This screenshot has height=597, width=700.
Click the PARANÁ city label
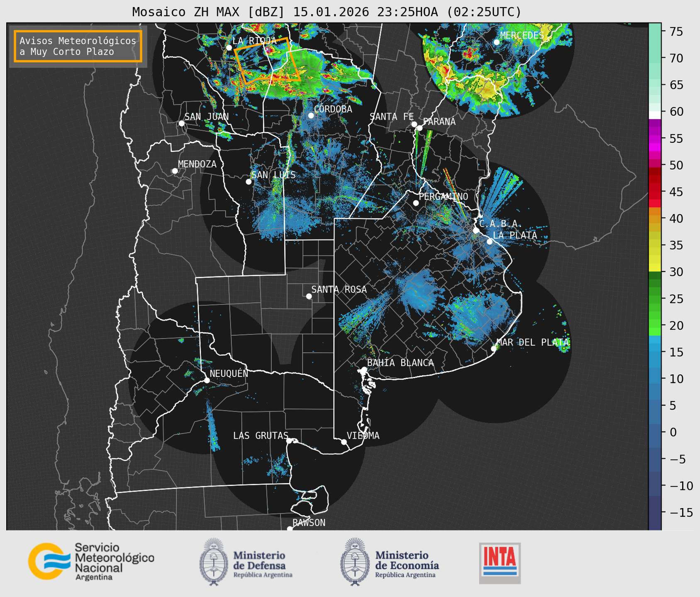tap(439, 122)
